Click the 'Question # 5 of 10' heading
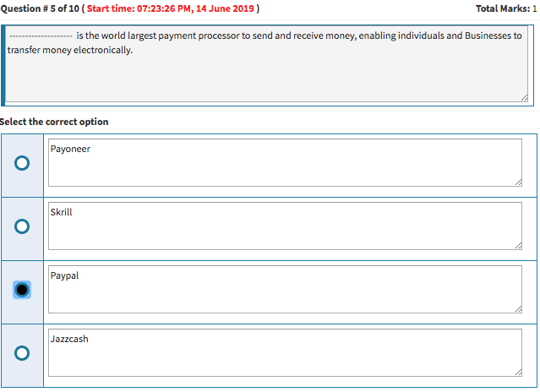 [x=39, y=8]
